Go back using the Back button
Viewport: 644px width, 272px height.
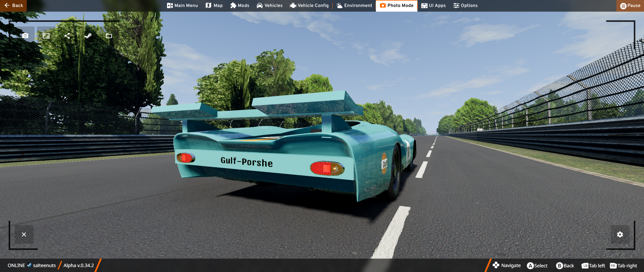tap(13, 6)
